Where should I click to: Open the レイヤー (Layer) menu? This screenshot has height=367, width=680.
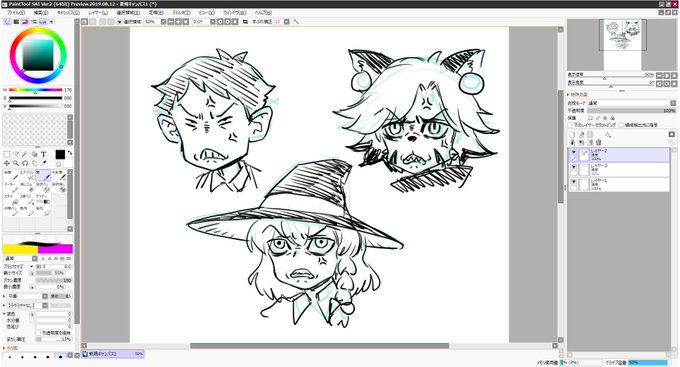click(x=98, y=13)
